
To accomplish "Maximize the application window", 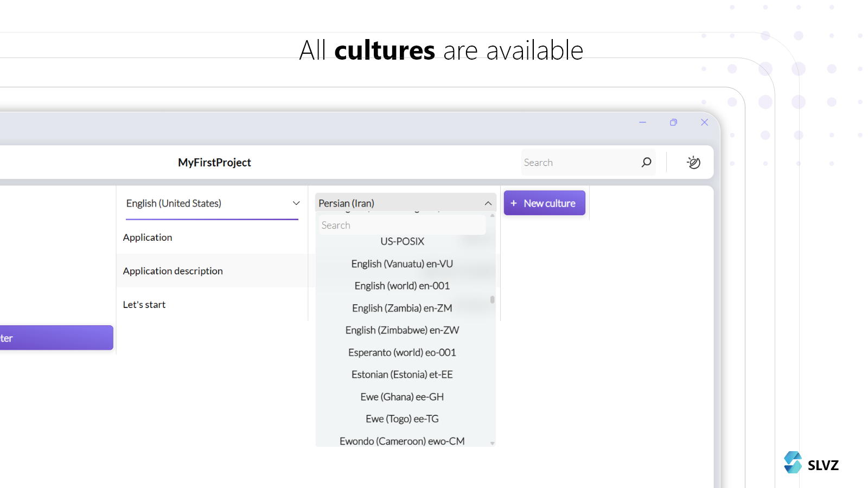I will pyautogui.click(x=673, y=123).
